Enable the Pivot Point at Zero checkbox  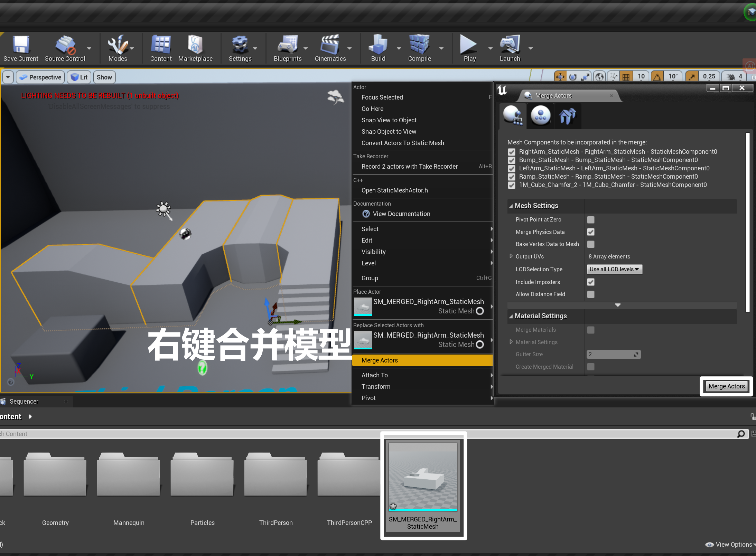[591, 220]
